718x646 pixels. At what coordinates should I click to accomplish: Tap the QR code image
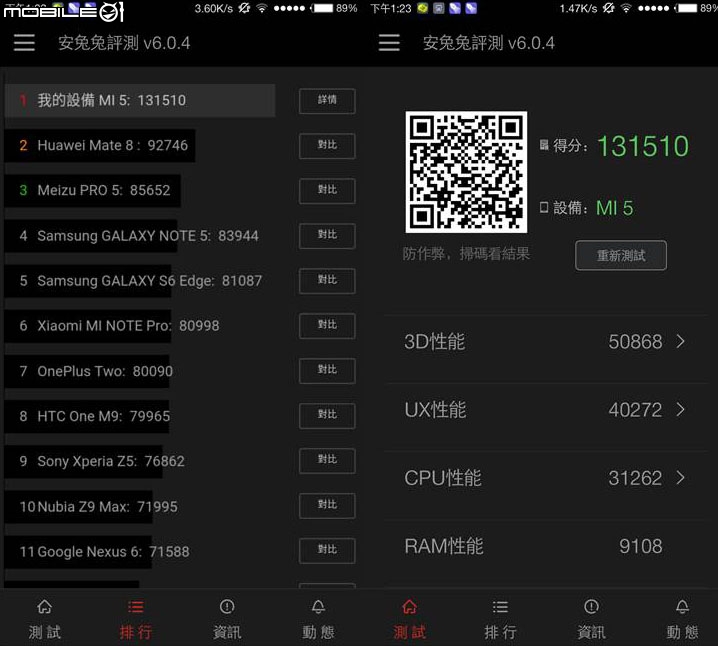(x=466, y=172)
